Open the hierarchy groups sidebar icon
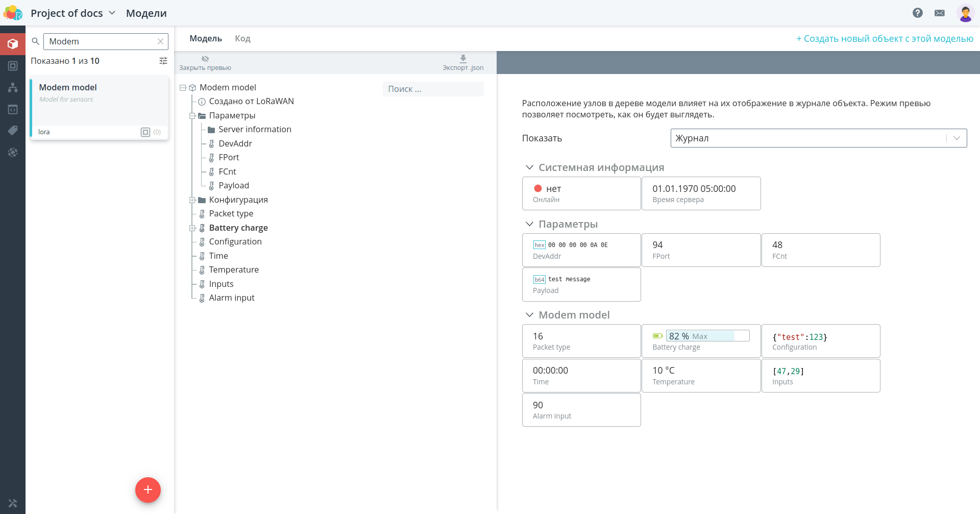The width and height of the screenshot is (980, 514). tap(13, 87)
